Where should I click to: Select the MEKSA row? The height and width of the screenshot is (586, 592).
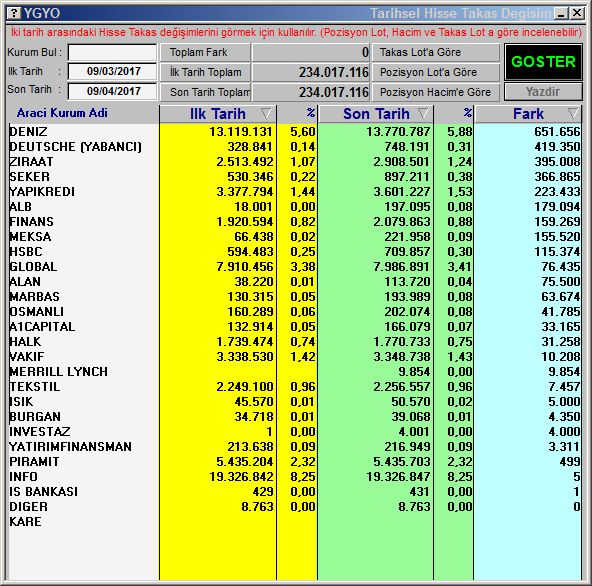pyautogui.click(x=294, y=237)
